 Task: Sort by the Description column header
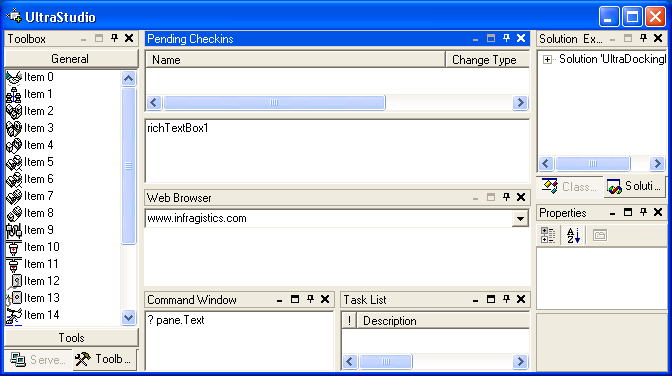pyautogui.click(x=443, y=321)
